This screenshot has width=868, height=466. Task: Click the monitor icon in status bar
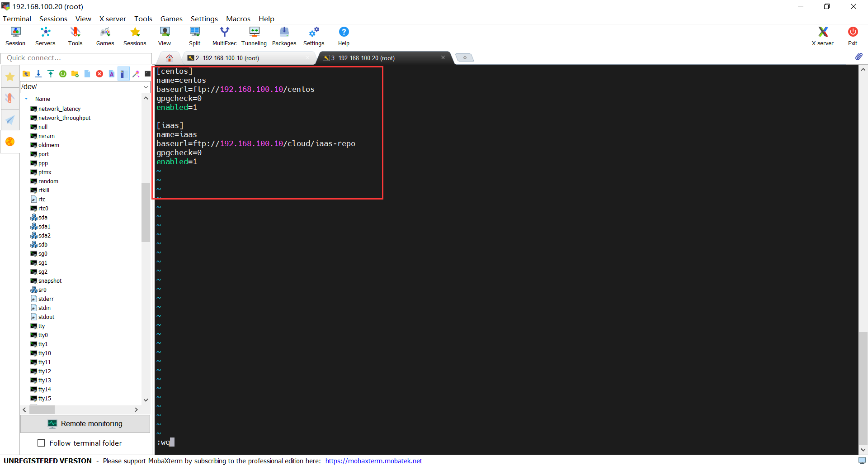pyautogui.click(x=862, y=461)
